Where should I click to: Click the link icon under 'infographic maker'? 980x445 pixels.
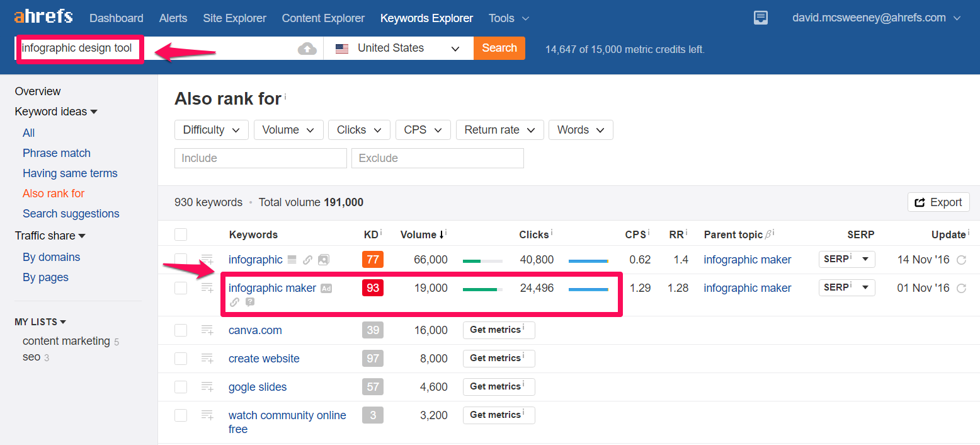pos(234,302)
